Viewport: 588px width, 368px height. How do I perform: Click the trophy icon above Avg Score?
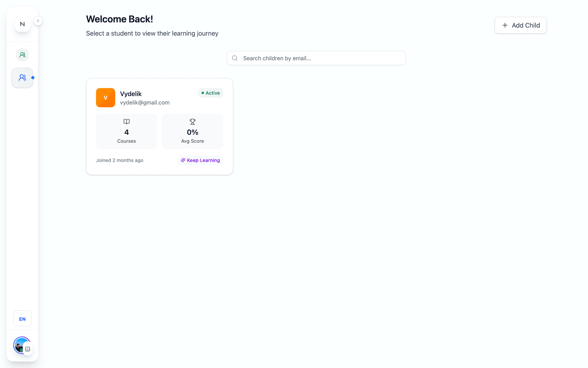click(193, 122)
